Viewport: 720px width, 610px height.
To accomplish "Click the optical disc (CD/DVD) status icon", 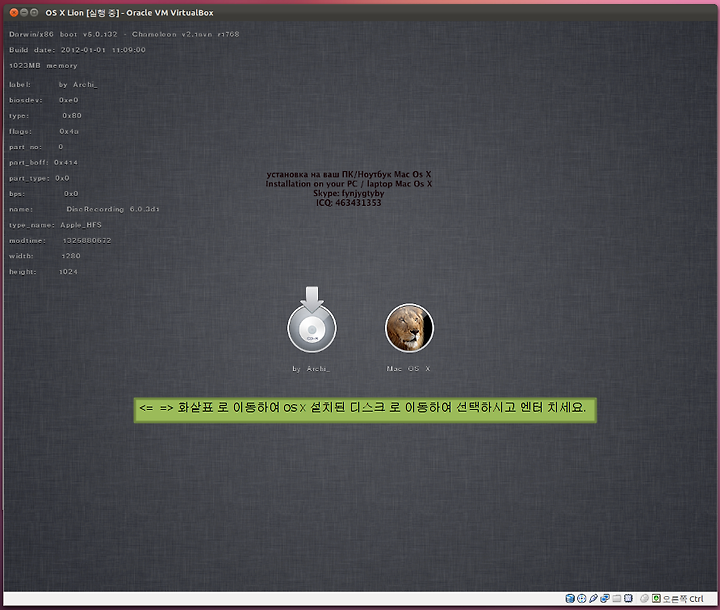I will coord(581,599).
